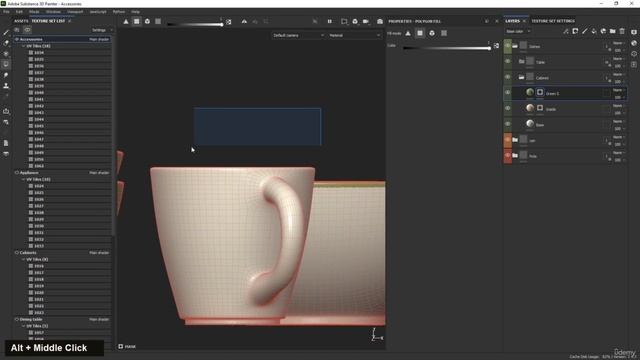Open the camera screenshot icon in top toolbar

[380, 21]
